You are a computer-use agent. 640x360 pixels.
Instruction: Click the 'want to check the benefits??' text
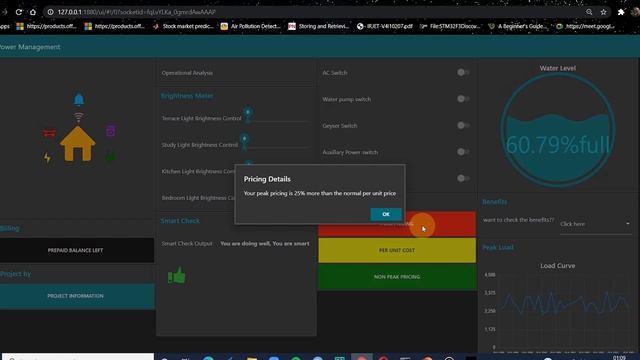518,220
